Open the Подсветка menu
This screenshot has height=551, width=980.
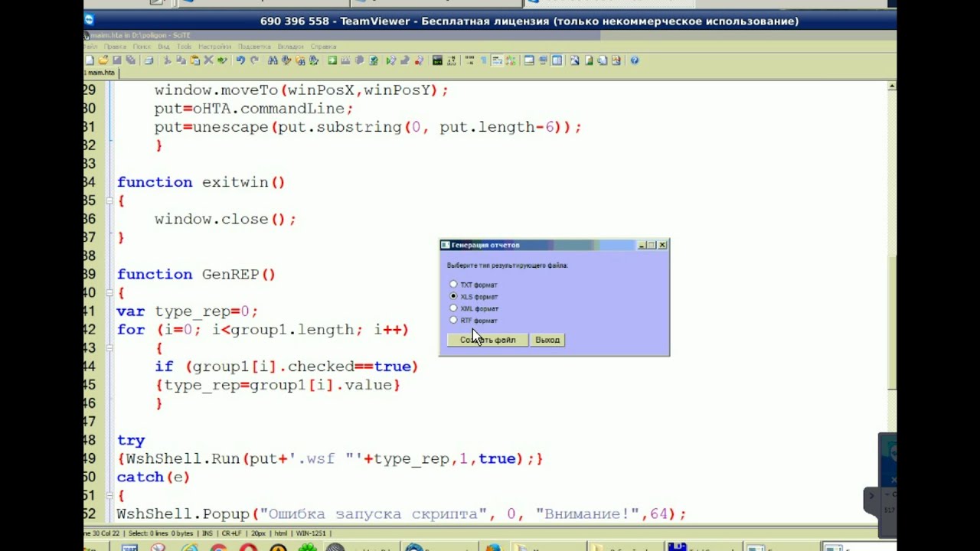pyautogui.click(x=254, y=47)
